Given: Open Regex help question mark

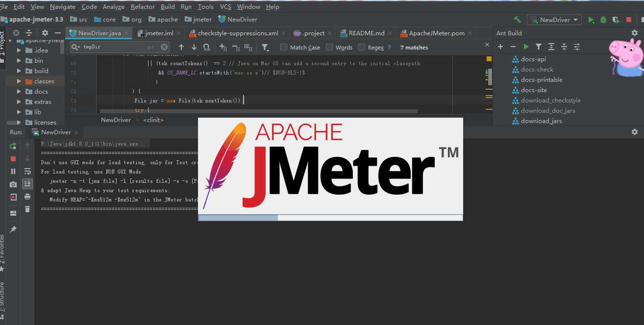Looking at the screenshot, I should (389, 47).
